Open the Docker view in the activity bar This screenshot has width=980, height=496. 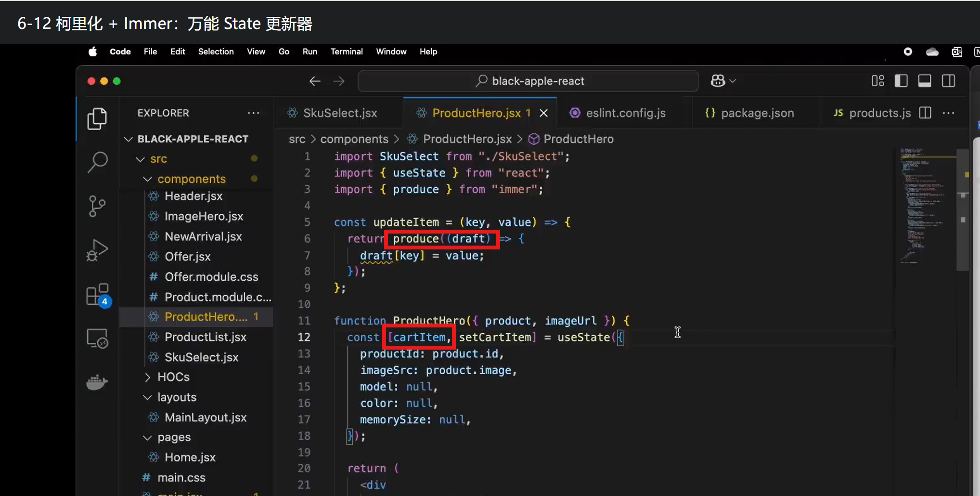pyautogui.click(x=97, y=382)
